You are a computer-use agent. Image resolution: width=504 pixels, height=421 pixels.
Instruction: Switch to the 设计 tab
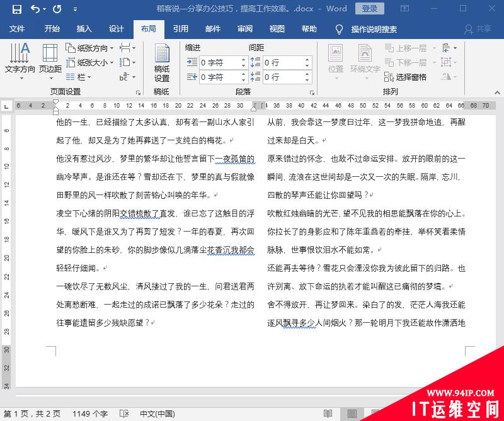pos(117,29)
